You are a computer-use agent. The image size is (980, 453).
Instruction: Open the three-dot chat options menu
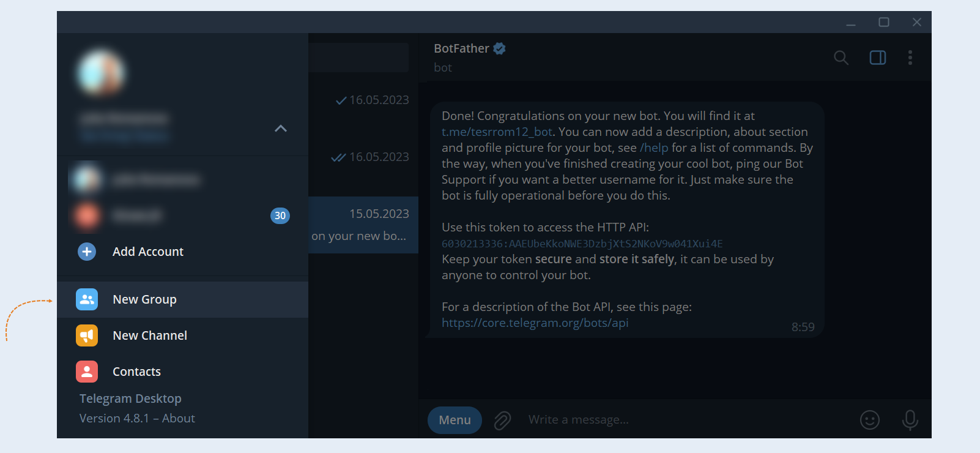click(x=910, y=58)
